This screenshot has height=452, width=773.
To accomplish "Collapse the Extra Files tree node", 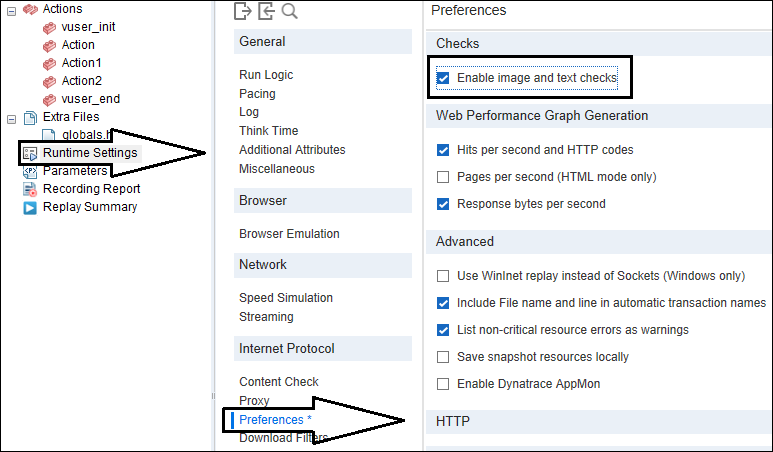I will coord(11,117).
